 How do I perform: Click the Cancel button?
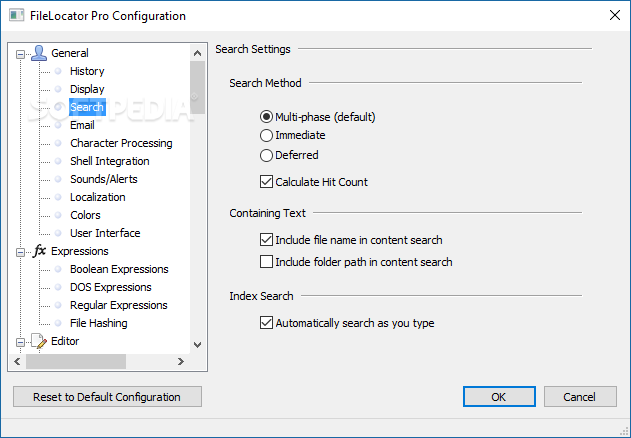pos(580,397)
